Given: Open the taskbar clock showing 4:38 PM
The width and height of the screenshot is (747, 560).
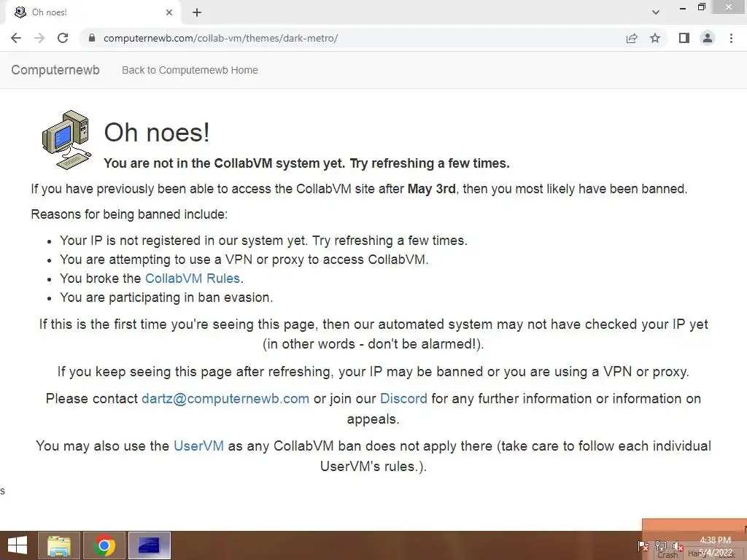Looking at the screenshot, I should 715,546.
